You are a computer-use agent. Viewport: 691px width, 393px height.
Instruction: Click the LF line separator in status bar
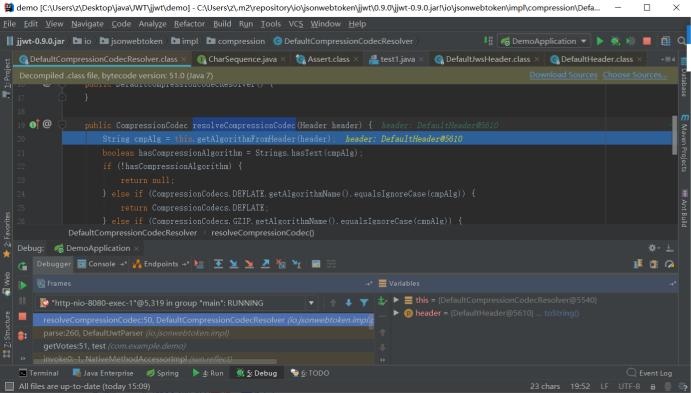click(604, 386)
